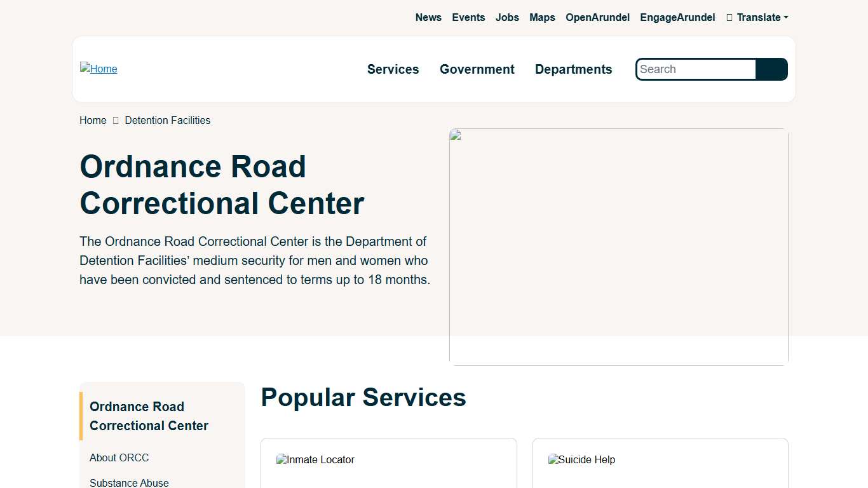The image size is (868, 488).
Task: Click the breadcrumb separator icon
Action: (115, 120)
